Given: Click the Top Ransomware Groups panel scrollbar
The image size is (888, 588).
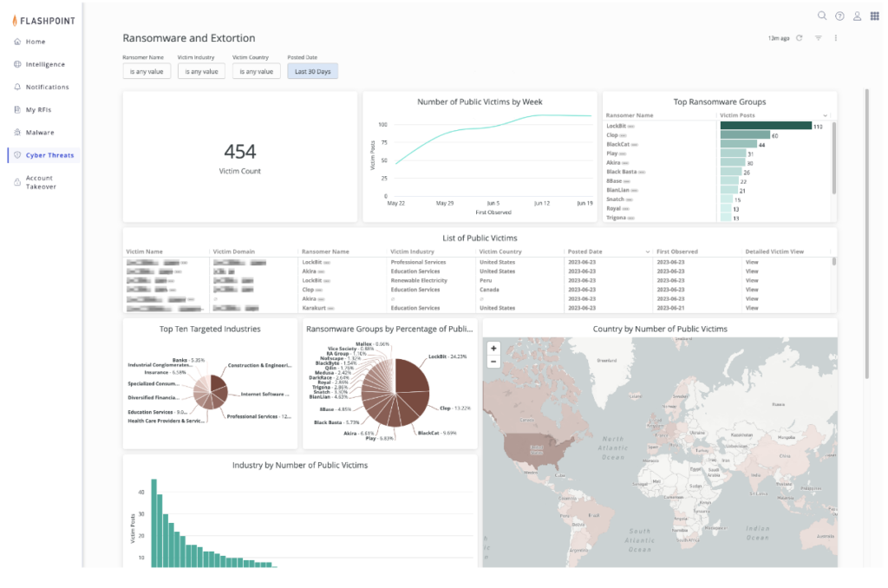Looking at the screenshot, I should click(833, 159).
